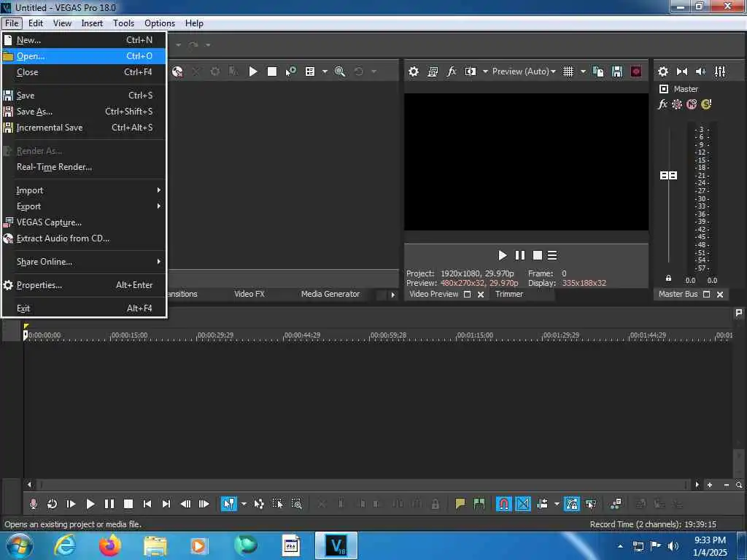Viewport: 747px width, 560px height.
Task: Select the Zoom Edit tool
Action: click(296, 504)
